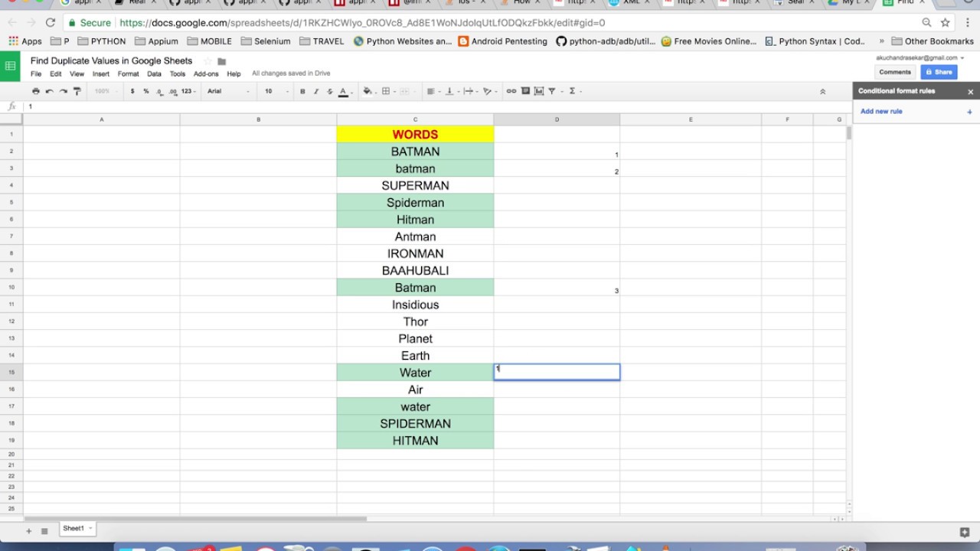Viewport: 980px width, 551px height.
Task: Open the fill color picker
Action: (368, 91)
